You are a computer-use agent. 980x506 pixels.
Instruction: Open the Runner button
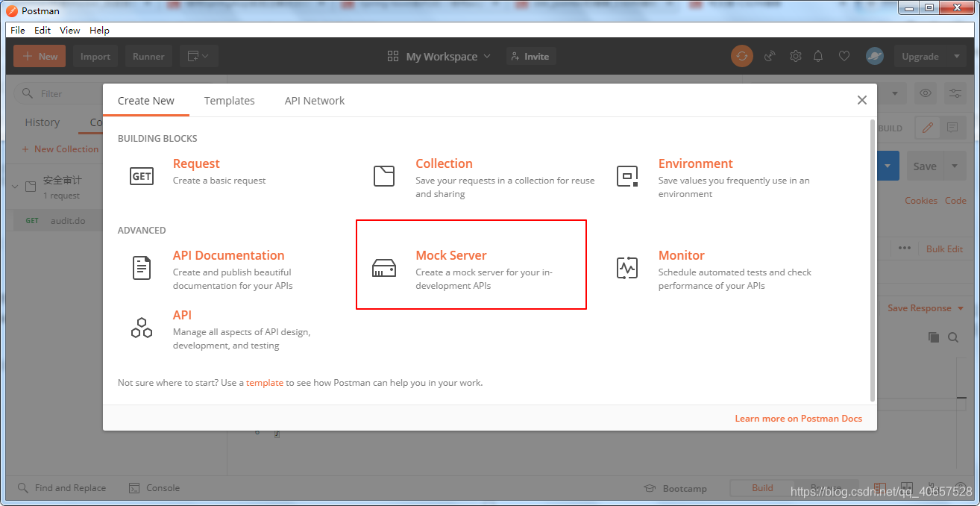[149, 56]
